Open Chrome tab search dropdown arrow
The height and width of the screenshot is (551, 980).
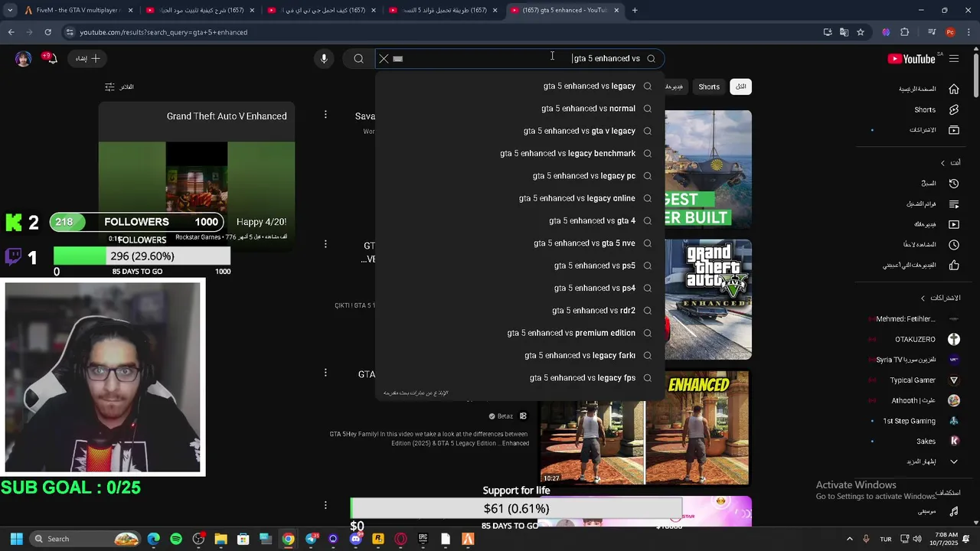pyautogui.click(x=10, y=10)
